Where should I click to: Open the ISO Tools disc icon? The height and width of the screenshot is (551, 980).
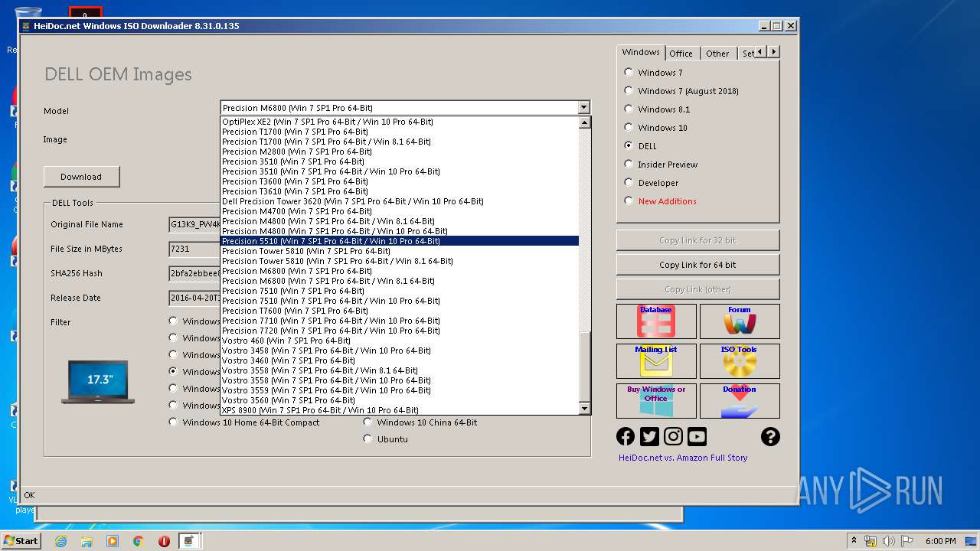click(740, 361)
